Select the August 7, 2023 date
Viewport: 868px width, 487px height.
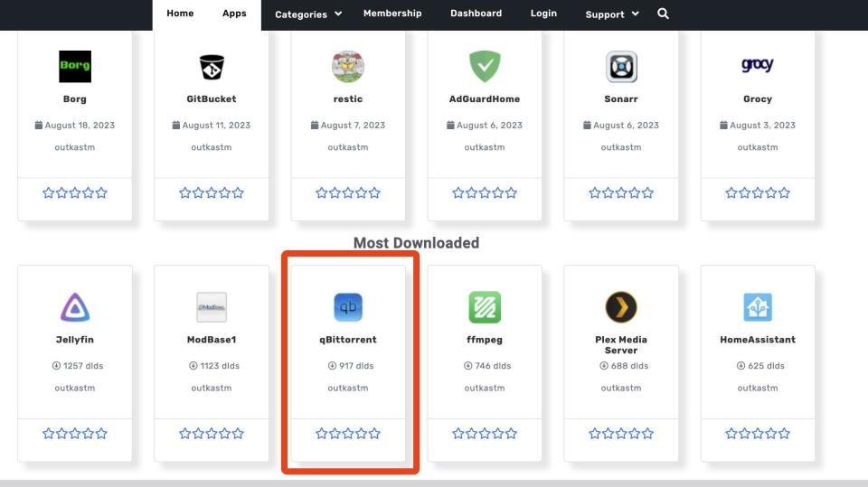pos(347,125)
